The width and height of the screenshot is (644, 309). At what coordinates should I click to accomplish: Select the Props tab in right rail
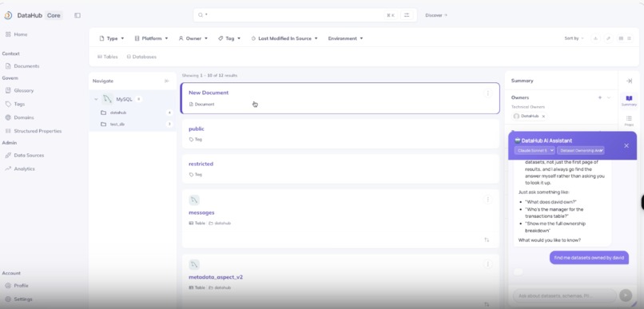tap(629, 121)
